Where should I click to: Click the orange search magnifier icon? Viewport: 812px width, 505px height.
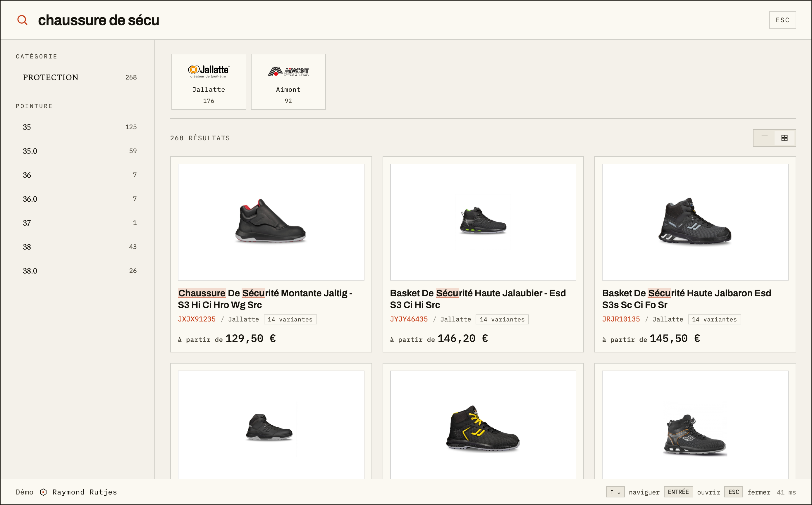23,20
